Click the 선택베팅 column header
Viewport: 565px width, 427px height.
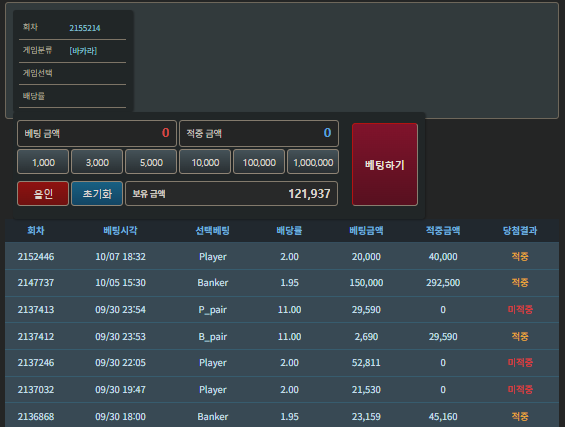[x=213, y=231]
